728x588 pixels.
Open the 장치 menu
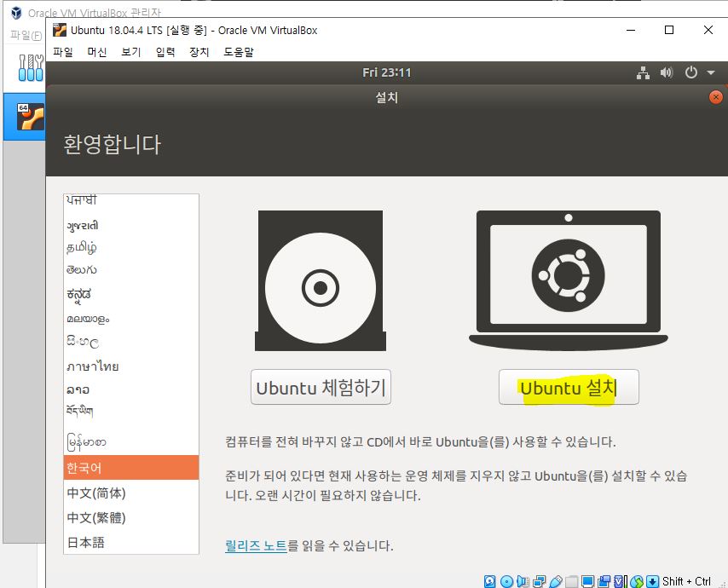(x=199, y=51)
